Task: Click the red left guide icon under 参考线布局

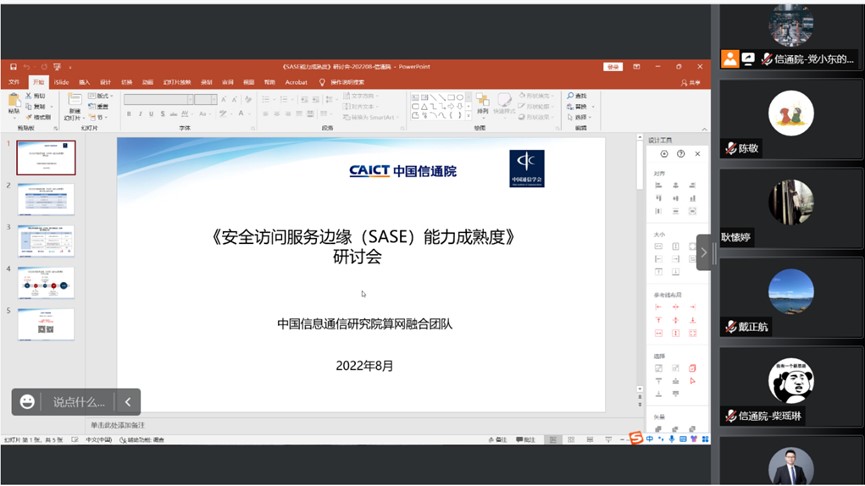Action: 658,307
